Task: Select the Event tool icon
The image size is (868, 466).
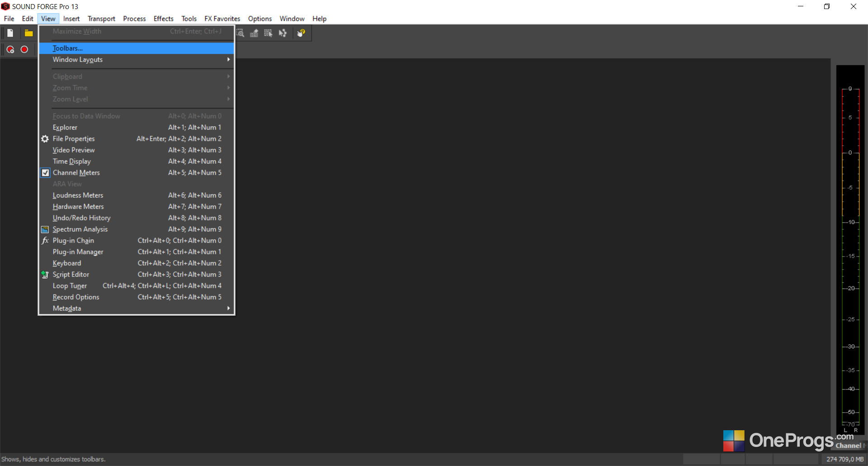Action: point(269,33)
